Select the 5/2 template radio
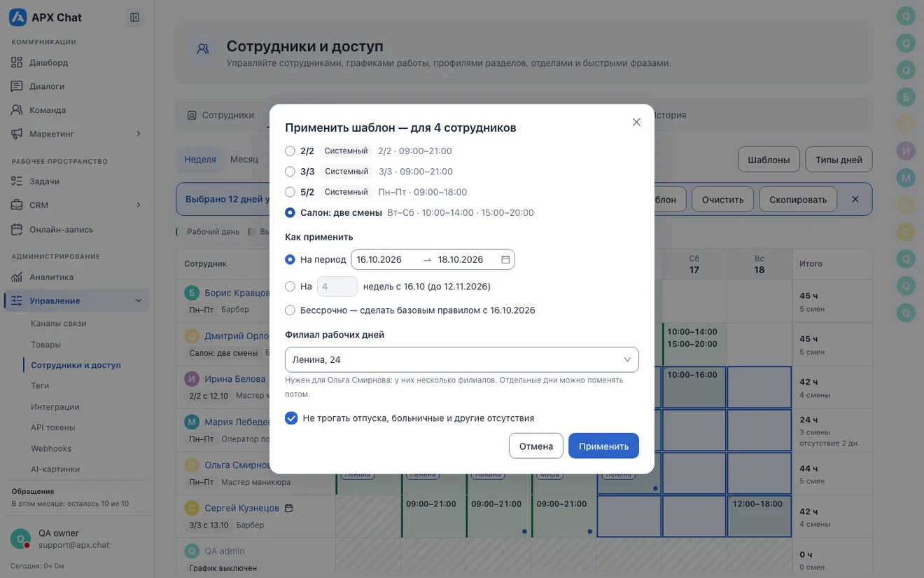The height and width of the screenshot is (578, 924). click(290, 192)
